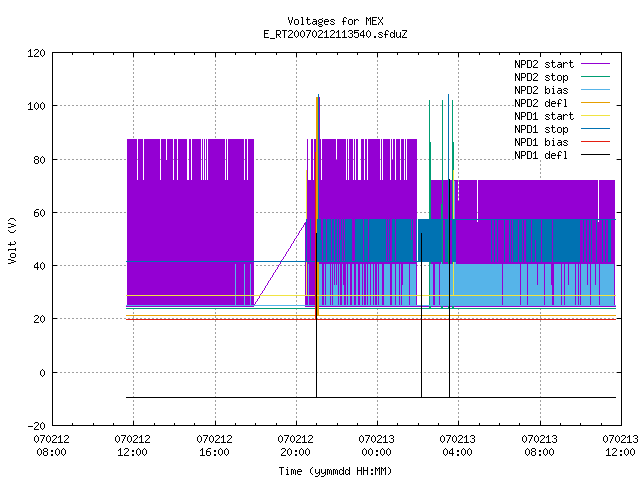
Task: Click the x-axis label 070213 08:00
Action: click(540, 446)
